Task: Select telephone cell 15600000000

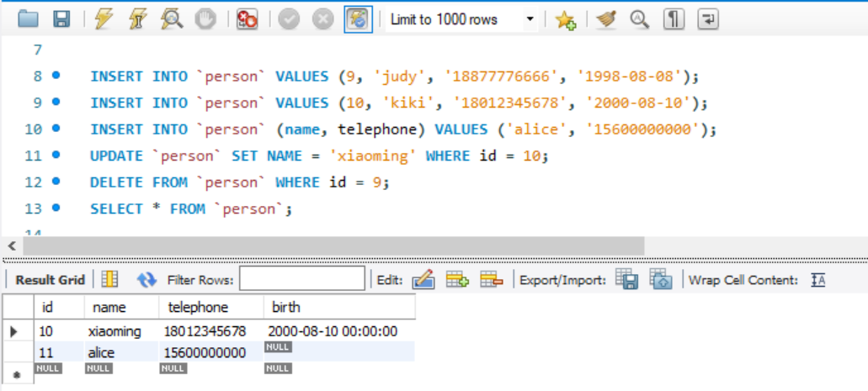Action: pos(211,352)
